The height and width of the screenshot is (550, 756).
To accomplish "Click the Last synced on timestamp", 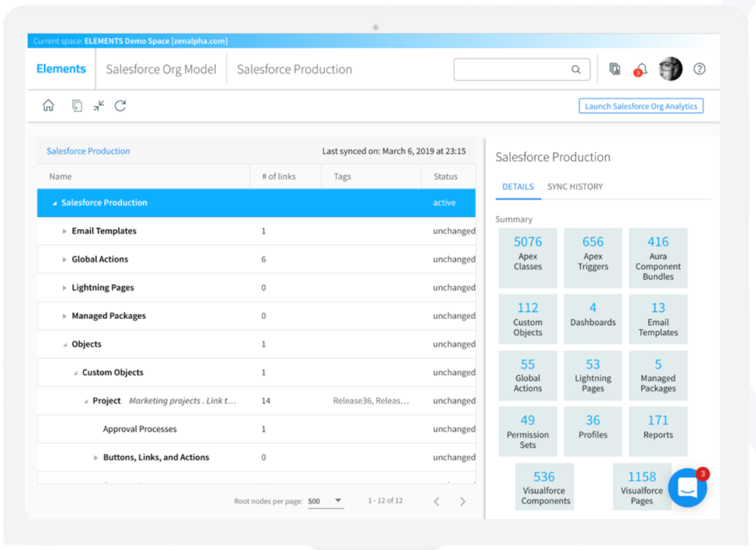I will [x=394, y=151].
